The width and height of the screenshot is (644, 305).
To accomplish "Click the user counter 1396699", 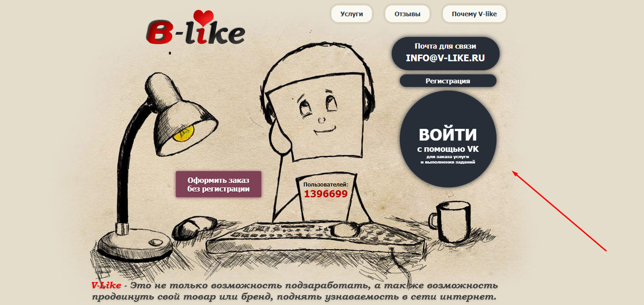I will [326, 194].
